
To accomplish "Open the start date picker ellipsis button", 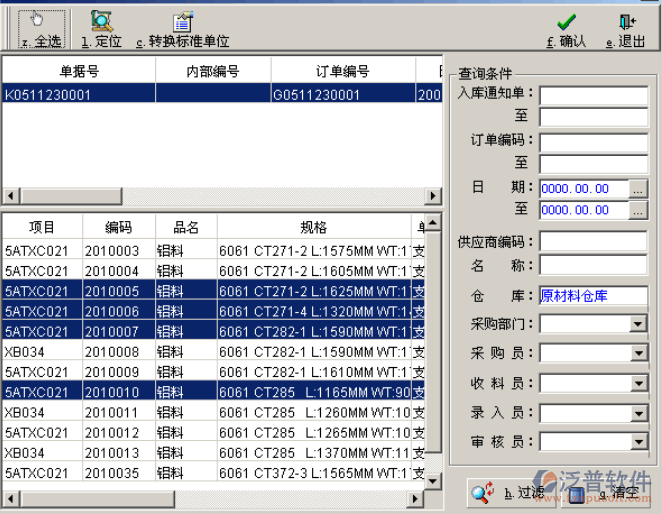I will (638, 188).
